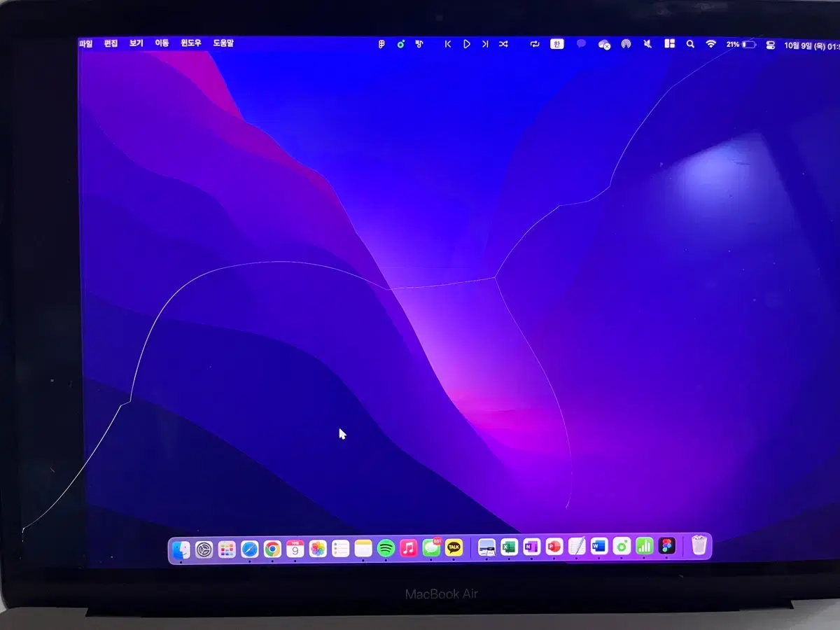This screenshot has width=840, height=630.
Task: Toggle repeat in menu bar player
Action: pyautogui.click(x=535, y=43)
